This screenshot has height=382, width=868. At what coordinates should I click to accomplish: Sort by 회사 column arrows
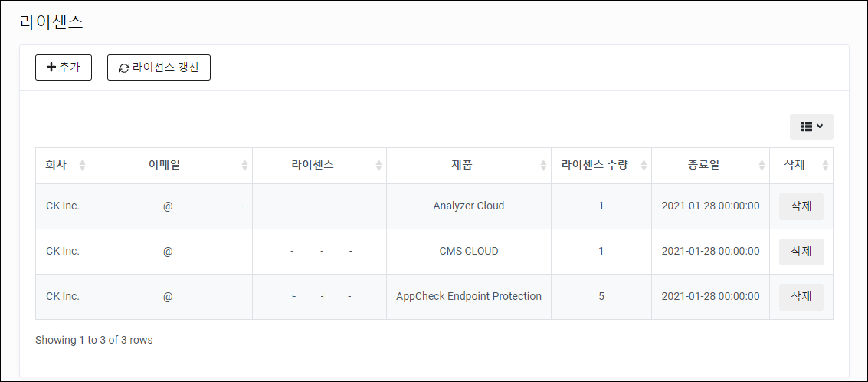[x=83, y=165]
